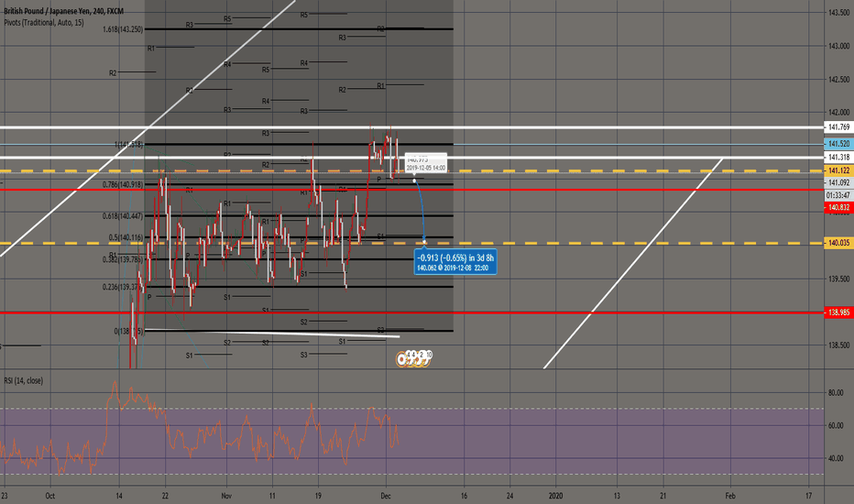
Task: Click the 142.000 price scale value
Action: (x=838, y=112)
